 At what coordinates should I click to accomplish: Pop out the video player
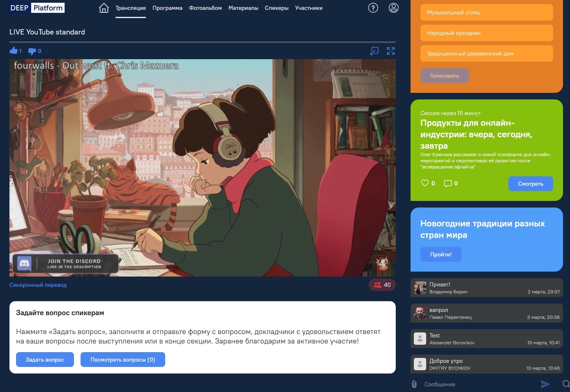tap(374, 51)
